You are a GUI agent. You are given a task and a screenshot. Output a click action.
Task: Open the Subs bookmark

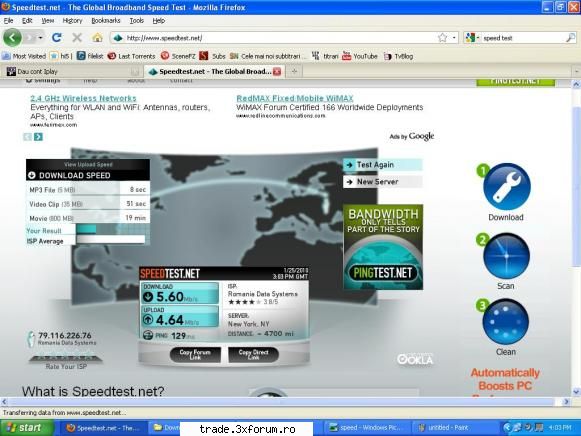tap(212, 56)
